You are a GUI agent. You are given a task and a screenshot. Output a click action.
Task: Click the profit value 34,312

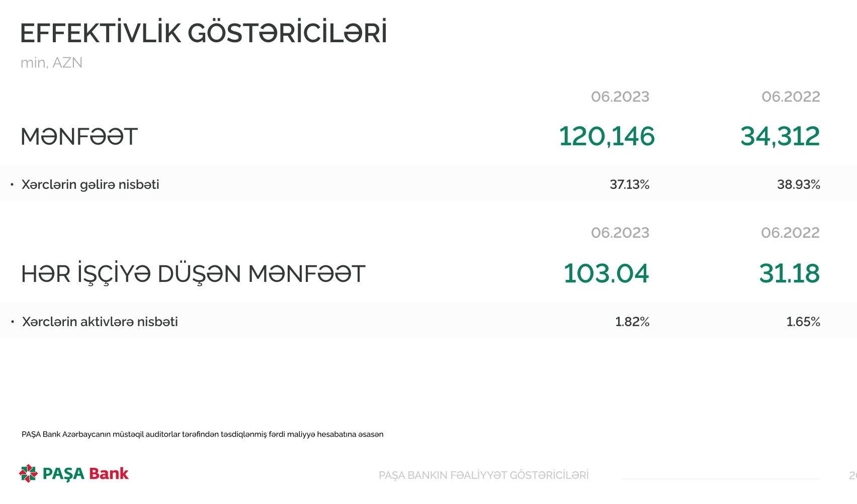pos(780,136)
